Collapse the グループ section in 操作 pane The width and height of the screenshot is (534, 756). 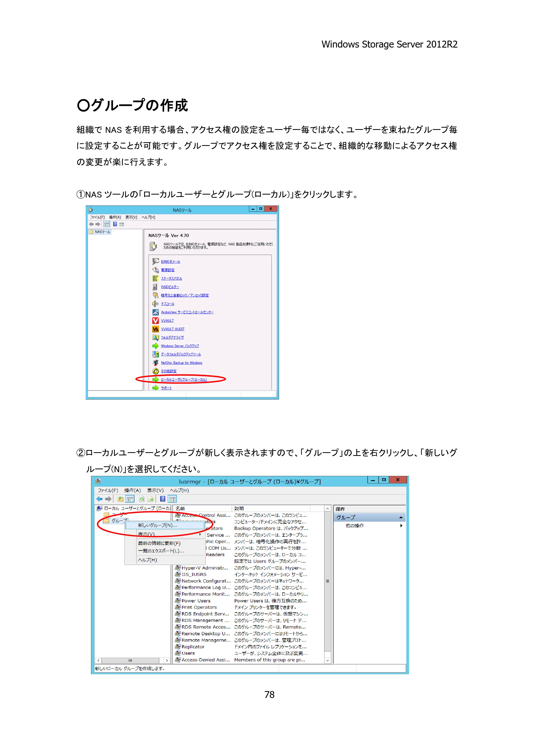click(x=401, y=518)
